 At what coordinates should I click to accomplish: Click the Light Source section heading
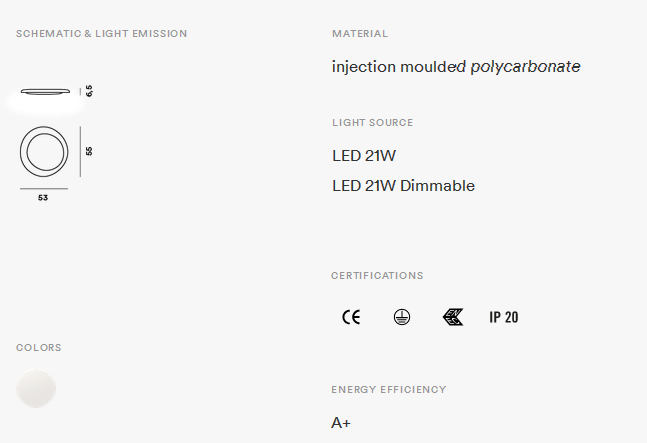click(372, 123)
